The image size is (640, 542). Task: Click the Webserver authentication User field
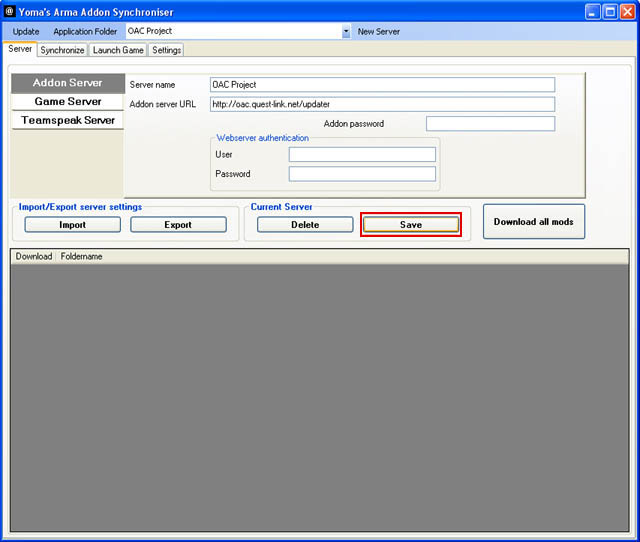coord(362,154)
